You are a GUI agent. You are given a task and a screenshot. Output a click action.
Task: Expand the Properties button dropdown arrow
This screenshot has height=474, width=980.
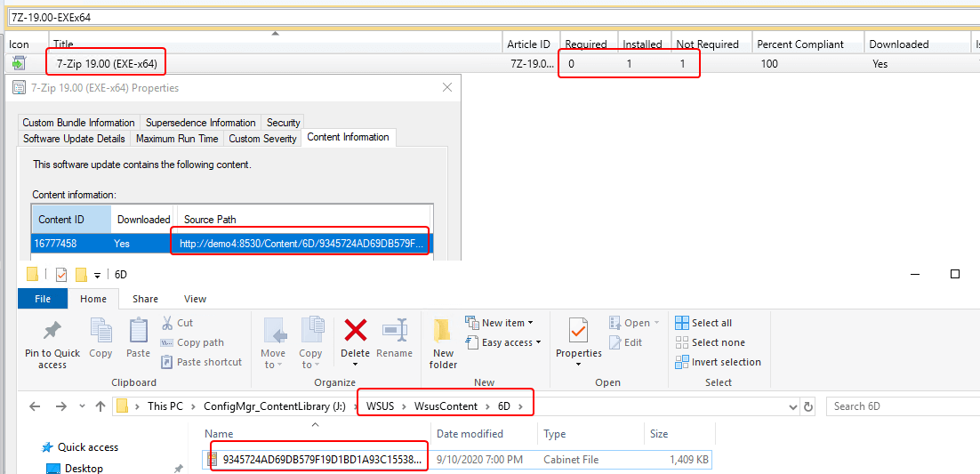(x=578, y=365)
